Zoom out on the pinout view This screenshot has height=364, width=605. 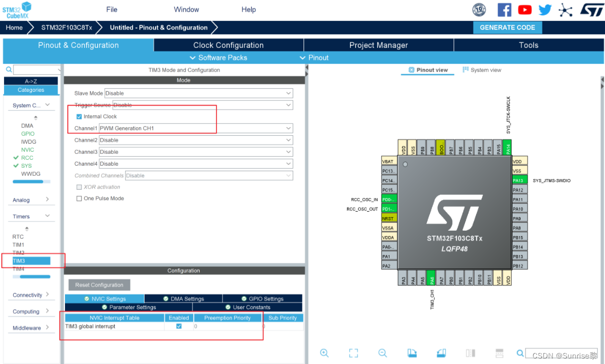coord(382,353)
